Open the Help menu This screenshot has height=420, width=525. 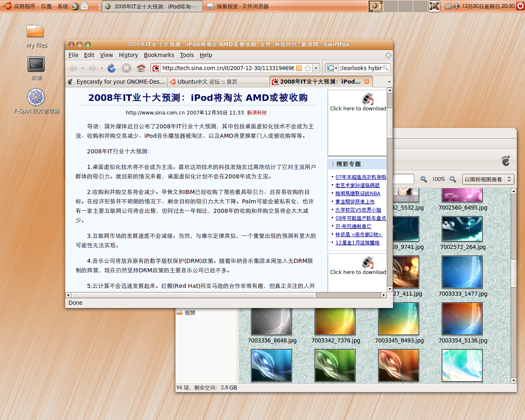(206, 55)
